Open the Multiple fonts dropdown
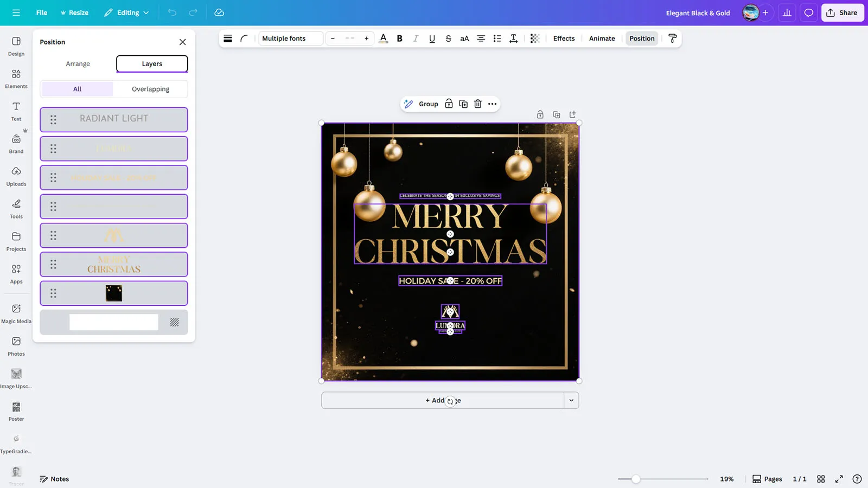The image size is (868, 488). tap(290, 38)
